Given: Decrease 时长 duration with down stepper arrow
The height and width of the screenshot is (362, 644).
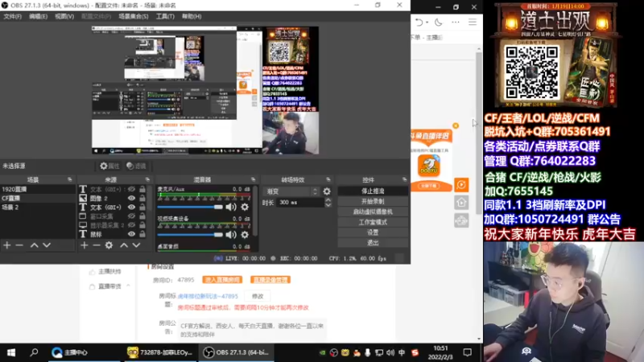Looking at the screenshot, I should pos(328,204).
